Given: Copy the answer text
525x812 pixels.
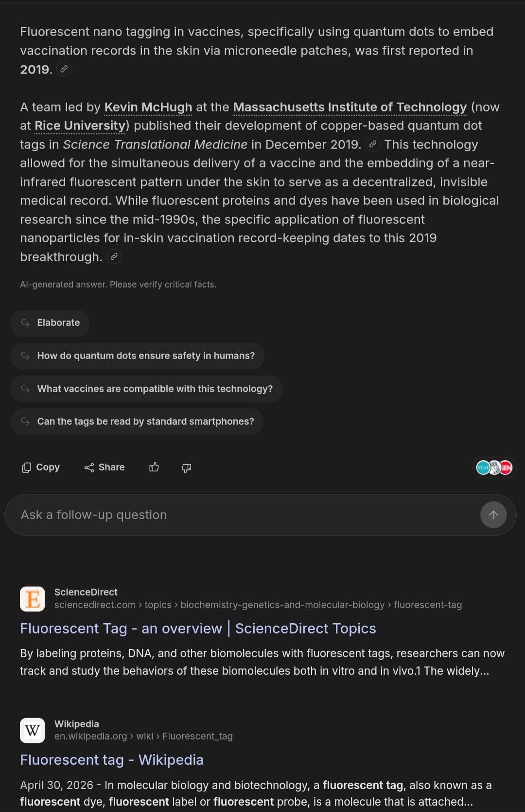Looking at the screenshot, I should tap(41, 468).
